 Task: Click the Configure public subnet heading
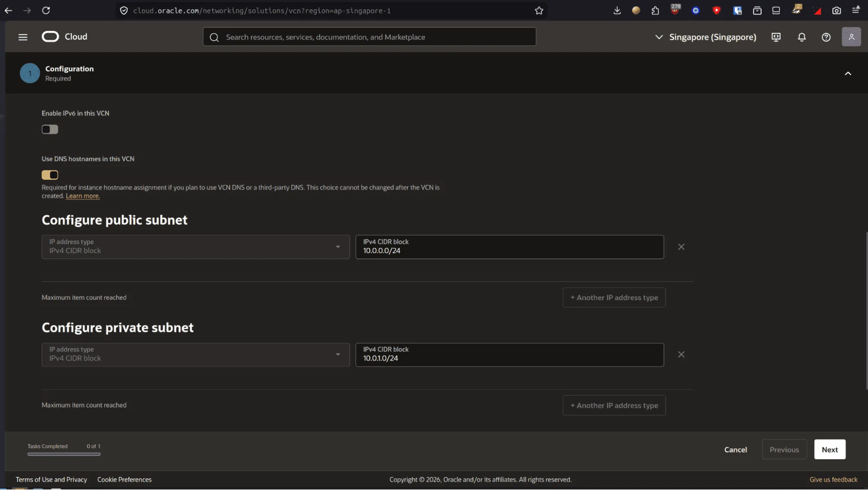point(114,220)
